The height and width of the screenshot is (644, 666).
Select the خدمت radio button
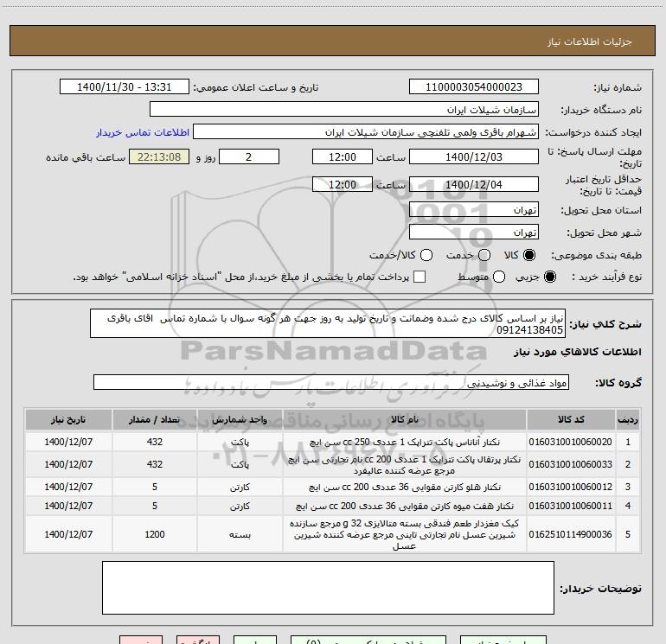point(484,255)
